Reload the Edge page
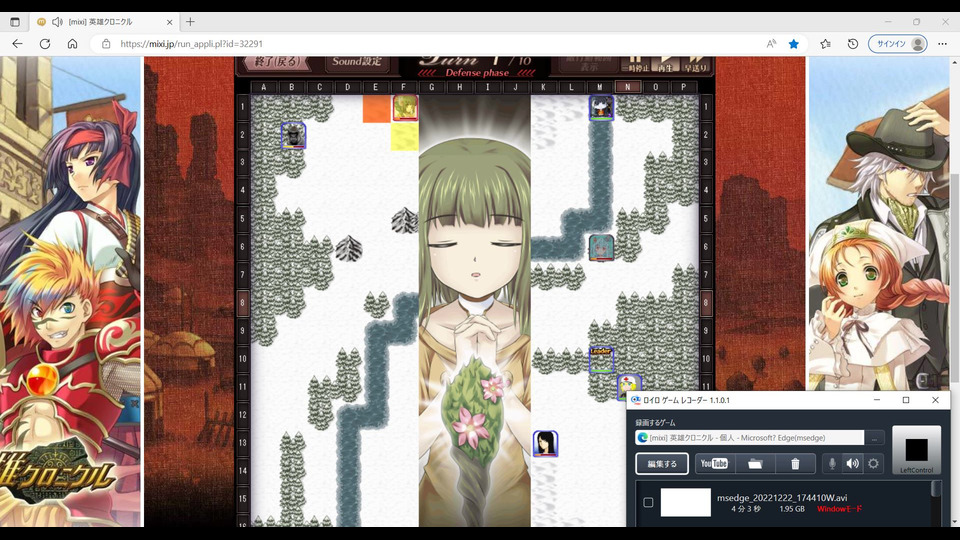This screenshot has width=960, height=540. pos(45,44)
